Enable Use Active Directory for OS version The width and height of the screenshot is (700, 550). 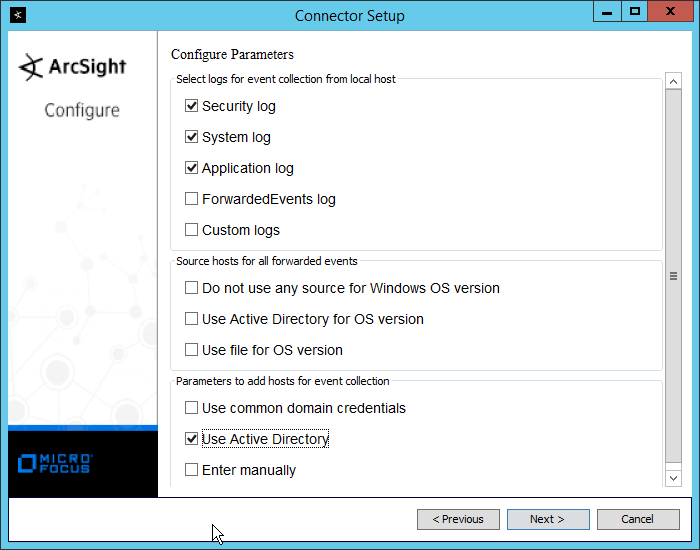192,319
